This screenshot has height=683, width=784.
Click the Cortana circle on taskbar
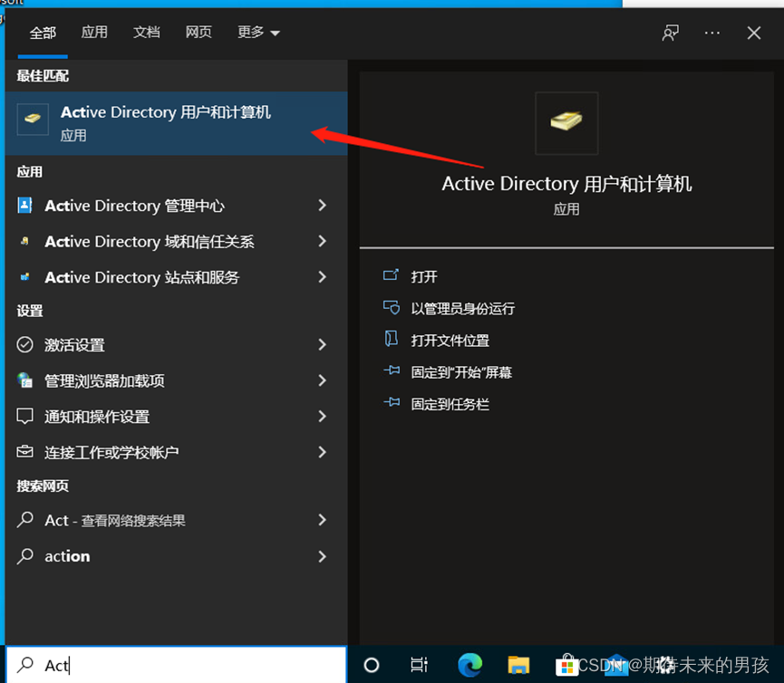pos(372,665)
